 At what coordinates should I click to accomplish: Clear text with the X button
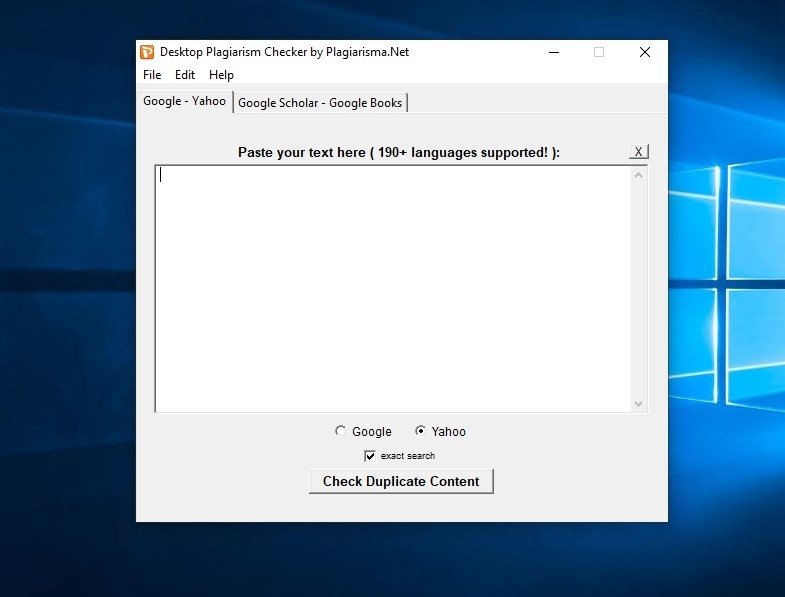click(x=638, y=152)
